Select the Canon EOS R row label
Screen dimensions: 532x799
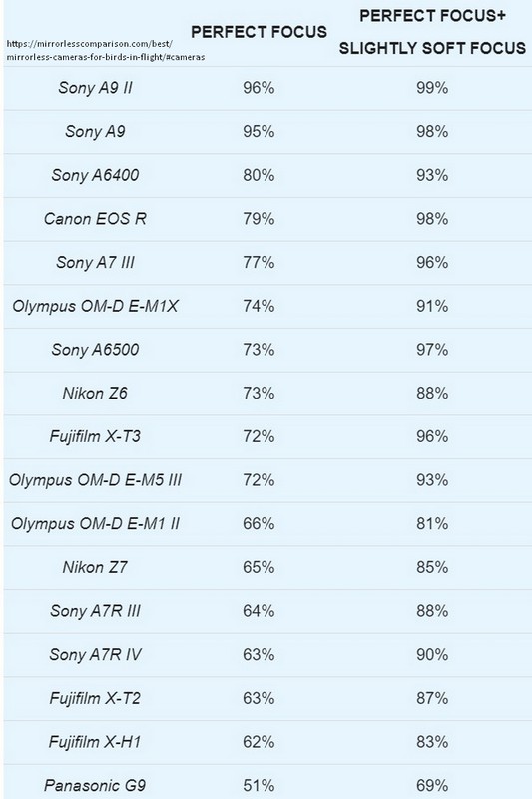[x=95, y=219]
